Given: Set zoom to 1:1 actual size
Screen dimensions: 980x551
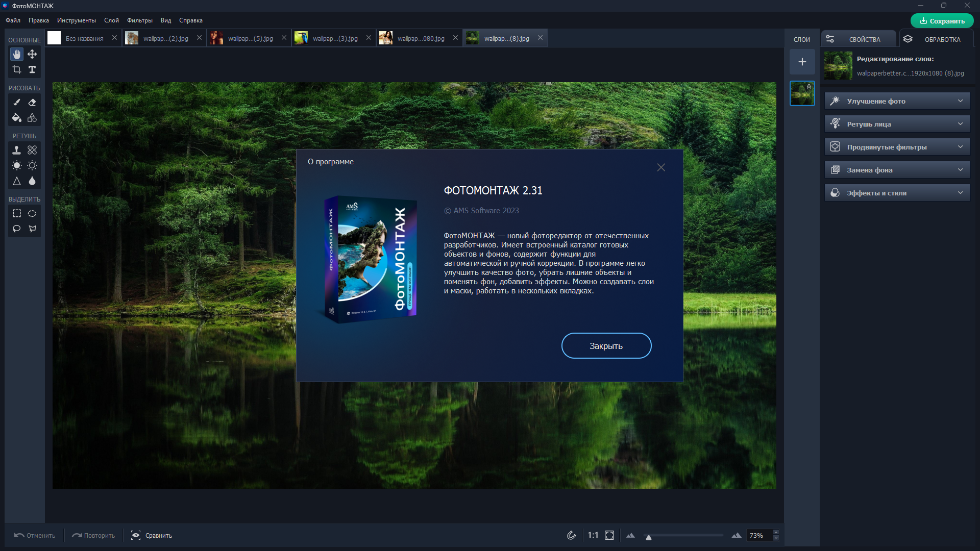Looking at the screenshot, I should click(x=593, y=535).
